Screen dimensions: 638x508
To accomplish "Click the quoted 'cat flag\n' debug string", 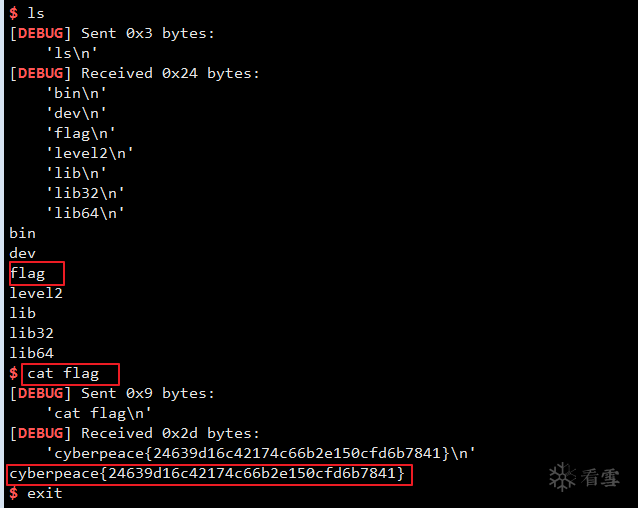I will point(99,413).
